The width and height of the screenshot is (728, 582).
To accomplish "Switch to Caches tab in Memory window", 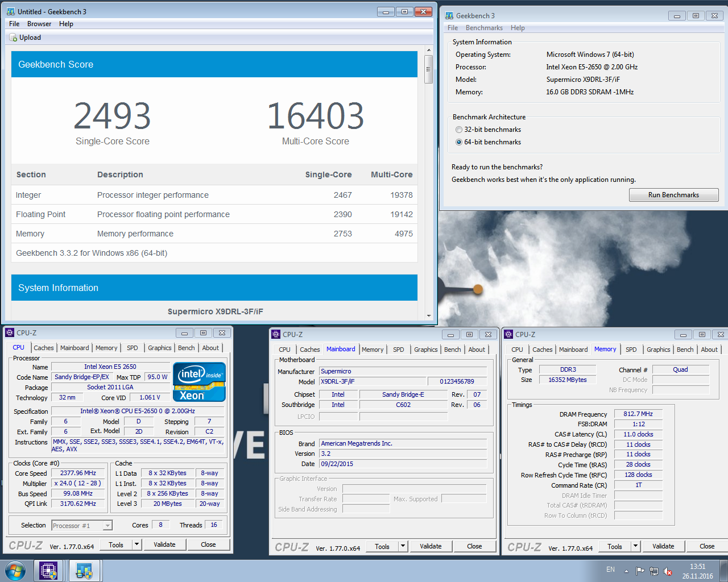I will [542, 350].
